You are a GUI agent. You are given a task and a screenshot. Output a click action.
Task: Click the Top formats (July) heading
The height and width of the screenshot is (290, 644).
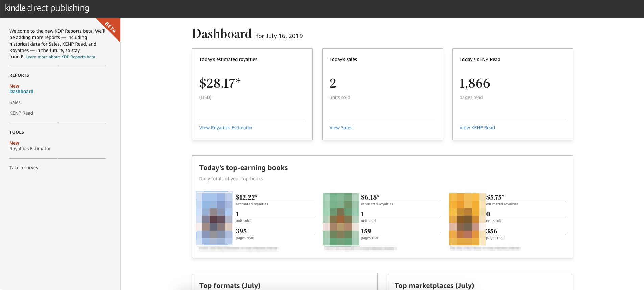pyautogui.click(x=230, y=285)
